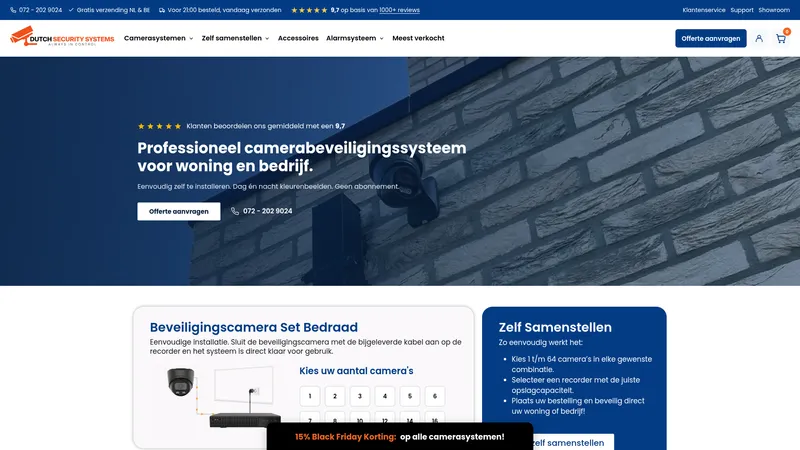Choose 6 cameras option
Viewport: 800px width, 450px height.
[435, 396]
